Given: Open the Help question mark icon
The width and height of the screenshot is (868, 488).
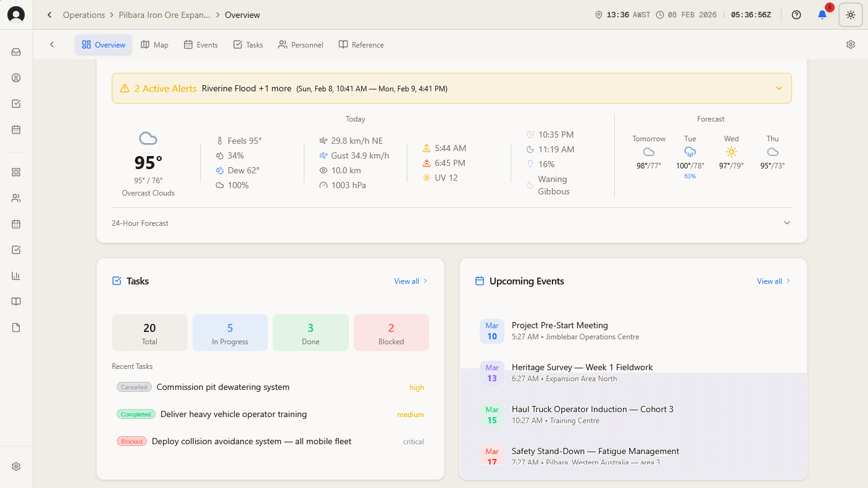Looking at the screenshot, I should click(x=796, y=14).
